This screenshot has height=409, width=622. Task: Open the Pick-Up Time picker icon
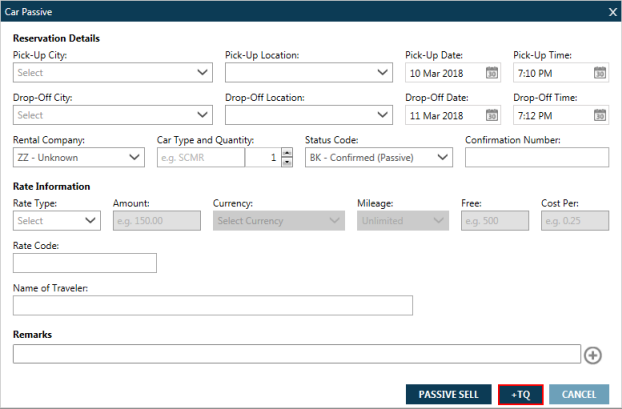pyautogui.click(x=599, y=73)
